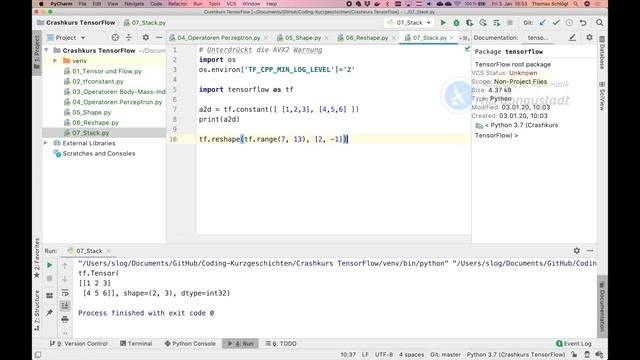Update project via Git blue arrow
The width and height of the screenshot is (640, 360).
(x=542, y=23)
